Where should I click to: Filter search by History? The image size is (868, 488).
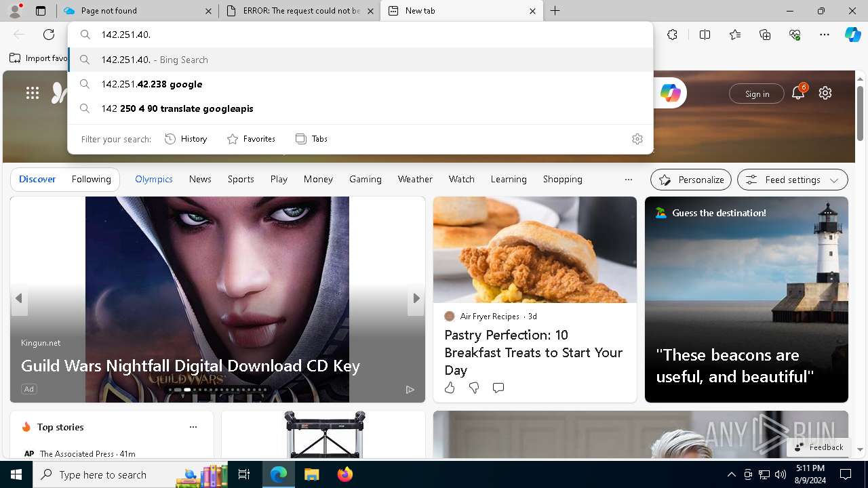pyautogui.click(x=186, y=138)
